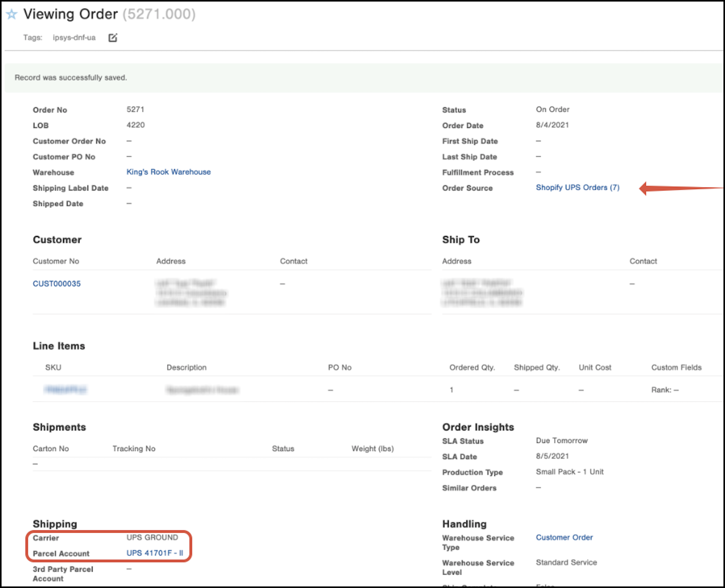Viewport: 725px width, 588px height.
Task: Select the Order No value 5271
Action: tap(135, 109)
